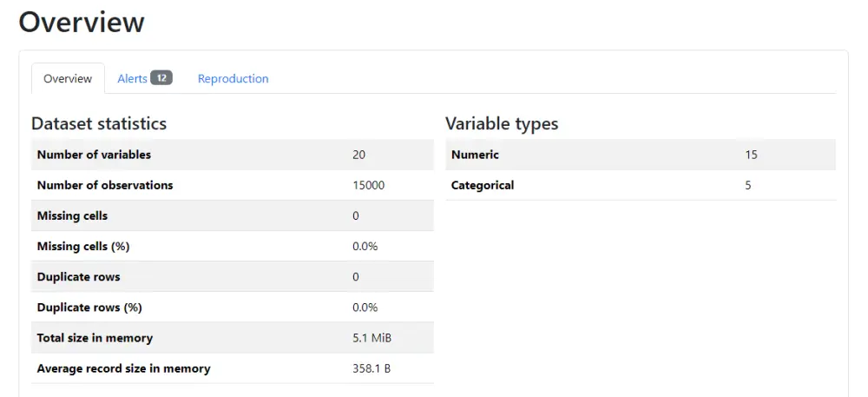The width and height of the screenshot is (868, 397).
Task: Click the Missing cells (%) row label
Action: coord(83,246)
